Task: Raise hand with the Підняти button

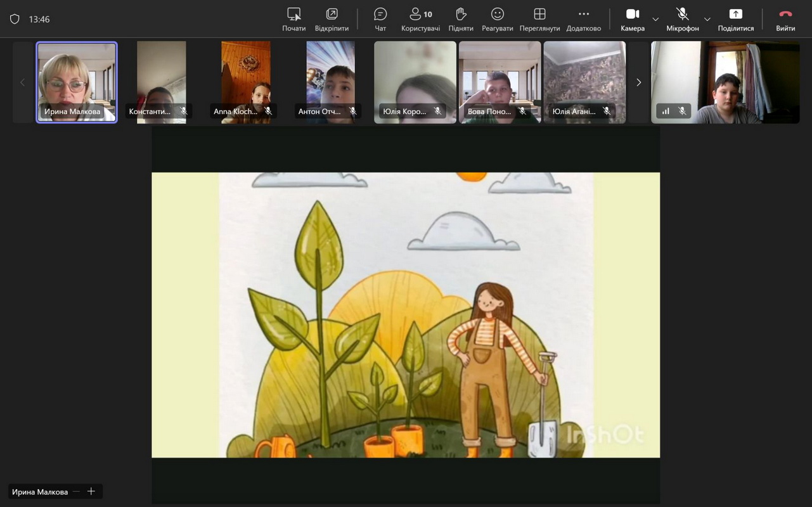Action: point(461,19)
